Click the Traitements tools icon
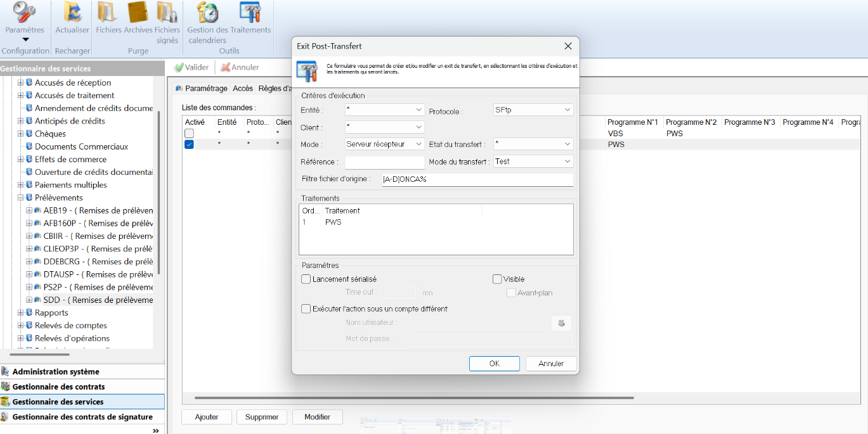This screenshot has width=868, height=434. click(250, 13)
